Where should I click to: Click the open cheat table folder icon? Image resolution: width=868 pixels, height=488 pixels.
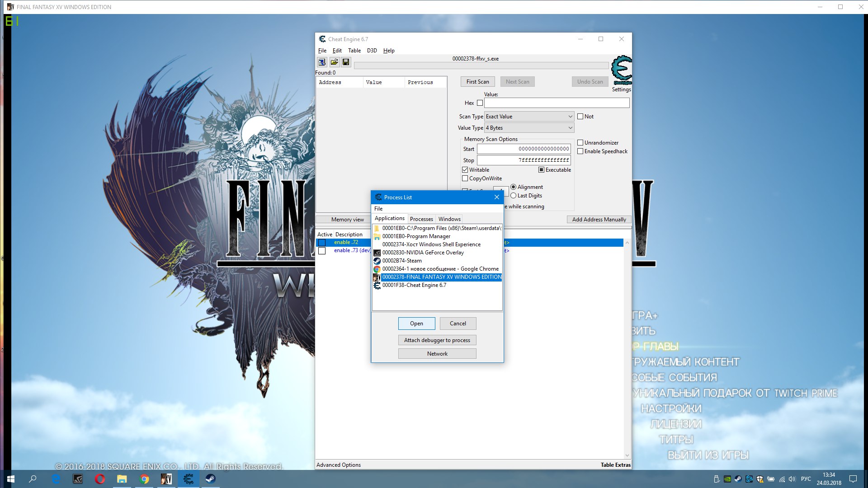(x=334, y=62)
